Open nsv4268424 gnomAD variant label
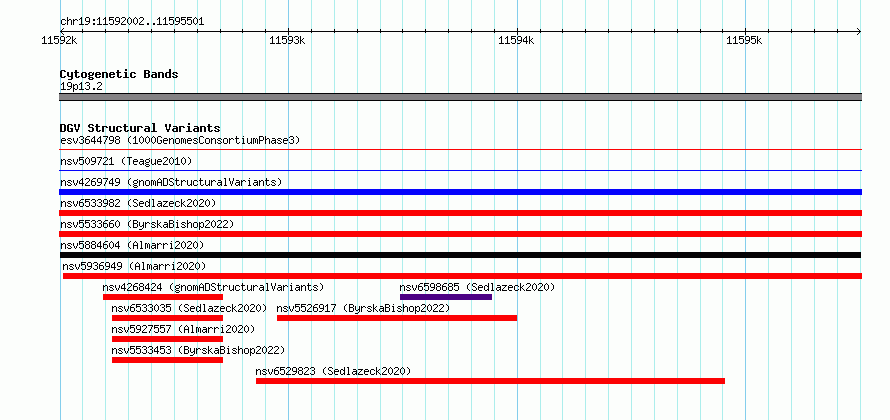890x420 pixels. click(x=213, y=287)
